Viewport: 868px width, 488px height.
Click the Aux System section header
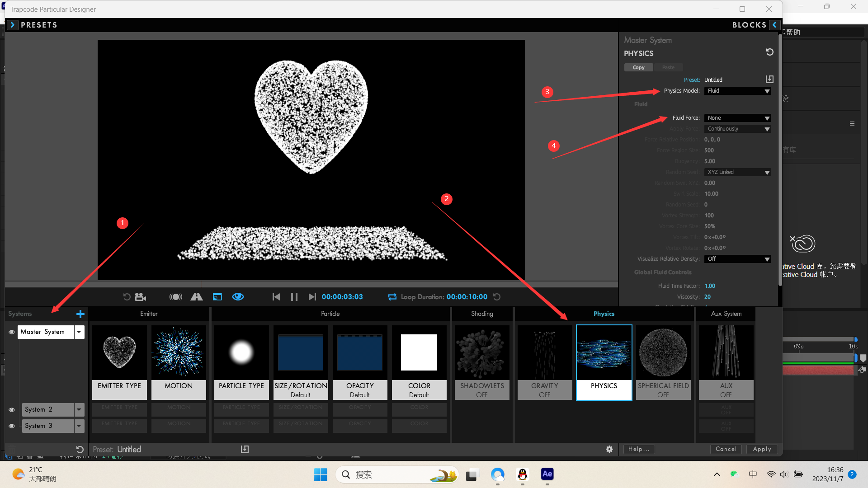click(x=726, y=314)
